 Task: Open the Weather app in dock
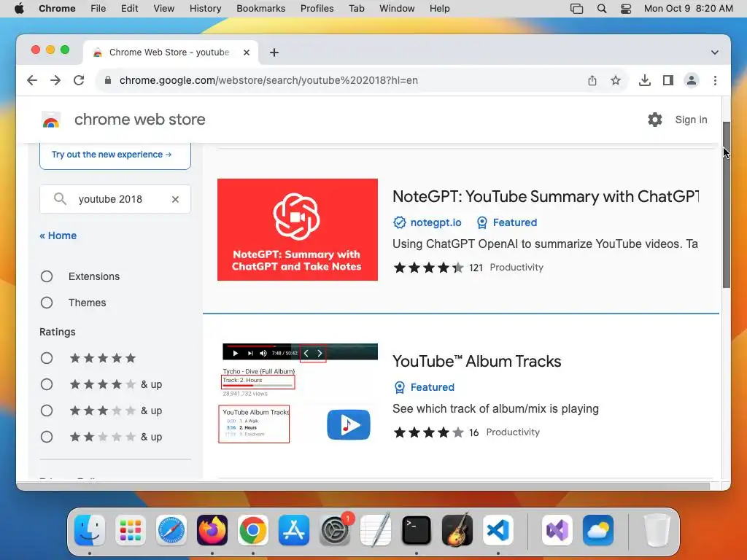click(x=598, y=530)
